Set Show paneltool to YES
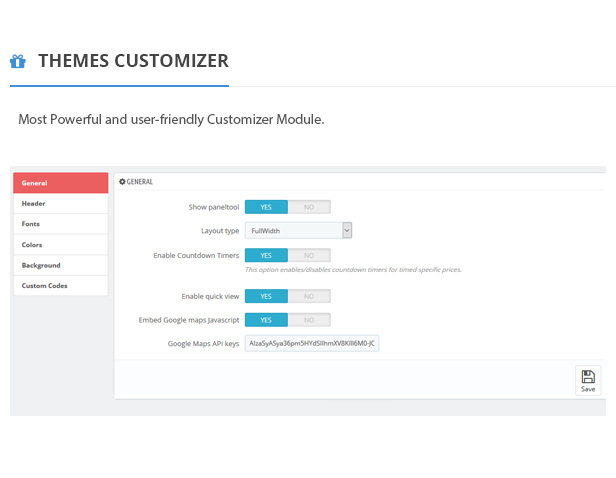The image size is (616, 478). click(x=266, y=207)
